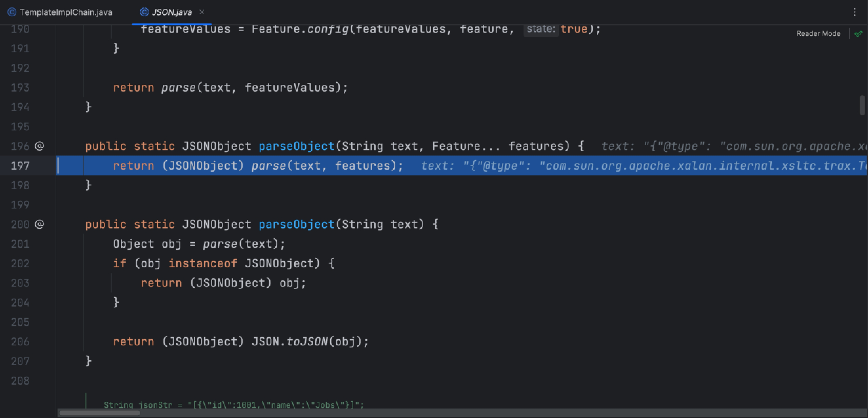Click 'featureValues' argument on line 193
Viewport: 868px width, 418px height.
coord(290,88)
